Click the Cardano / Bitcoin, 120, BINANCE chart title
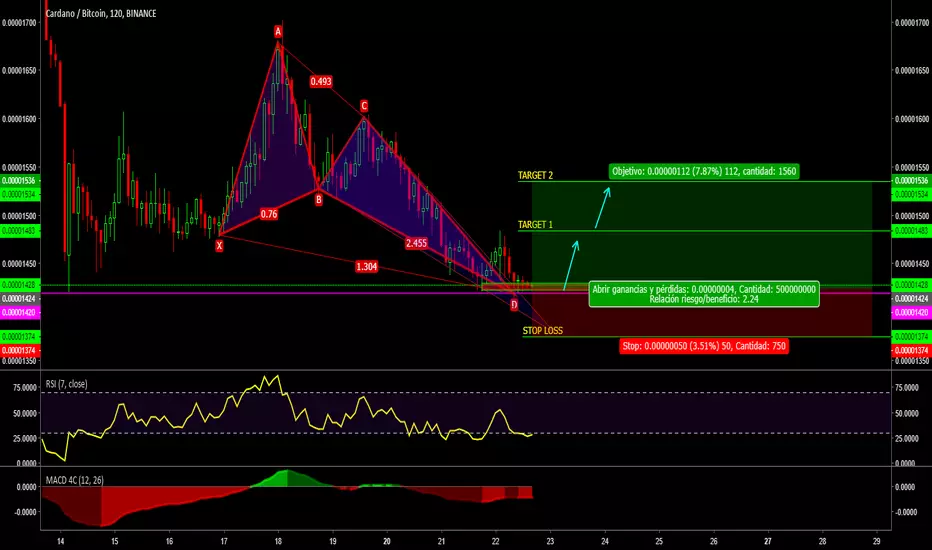Viewport: 932px width, 550px height. (x=101, y=13)
